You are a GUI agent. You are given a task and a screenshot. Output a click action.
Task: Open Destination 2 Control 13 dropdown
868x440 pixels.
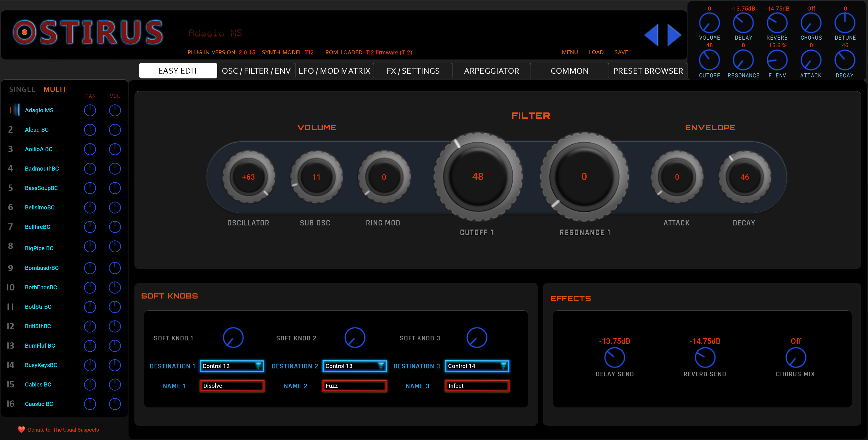pos(355,366)
